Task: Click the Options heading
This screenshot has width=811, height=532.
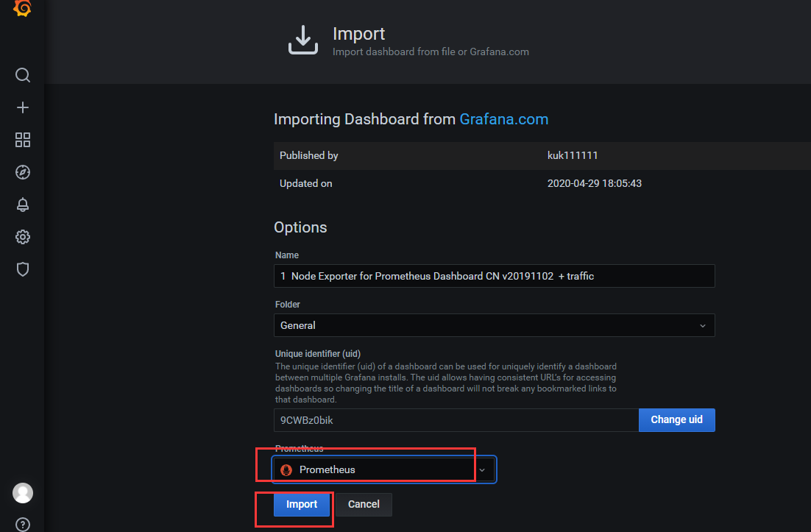Action: click(x=300, y=227)
